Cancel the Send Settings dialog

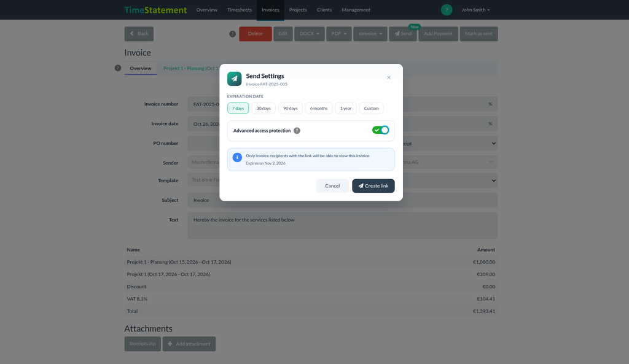click(x=332, y=185)
